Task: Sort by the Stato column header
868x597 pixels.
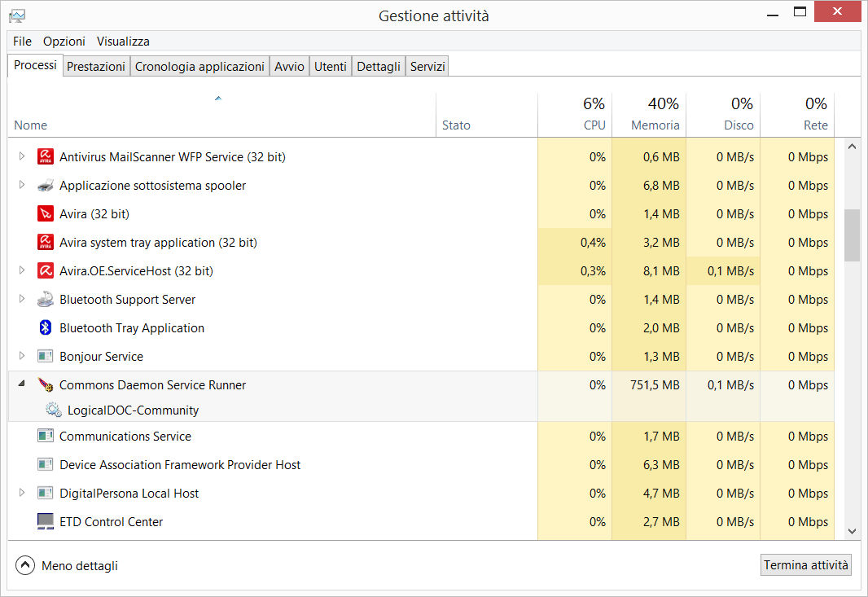Action: 487,115
